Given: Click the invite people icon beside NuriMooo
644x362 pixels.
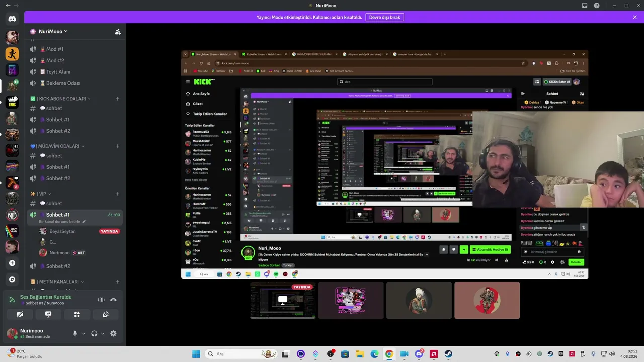Looking at the screenshot, I should point(118,31).
